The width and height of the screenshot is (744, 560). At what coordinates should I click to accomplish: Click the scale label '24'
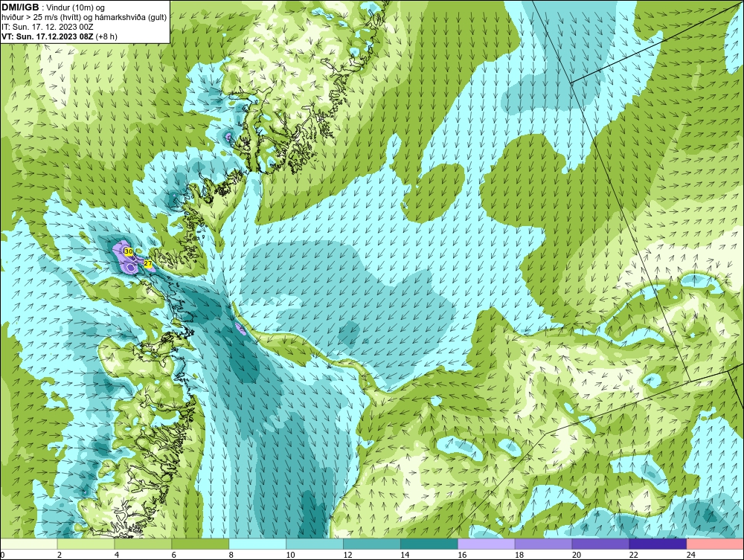coord(691,555)
